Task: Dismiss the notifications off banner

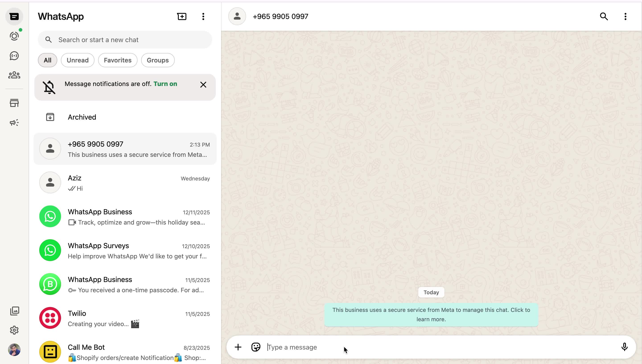Action: 203,85
